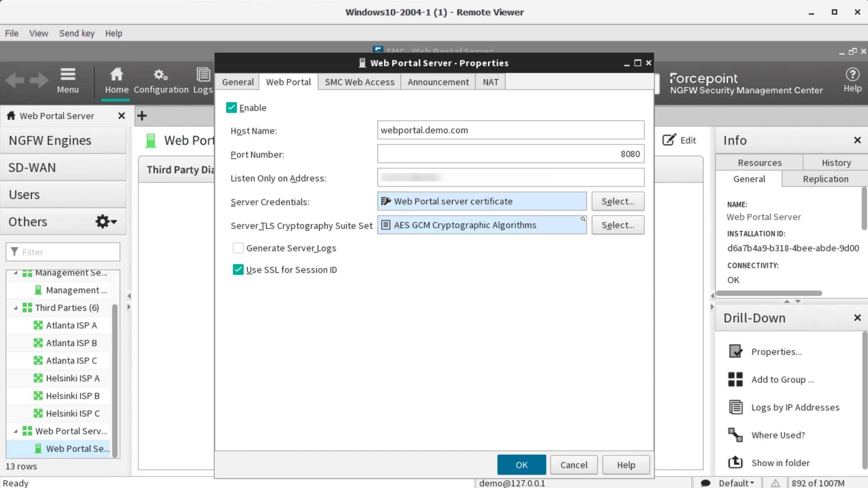Click the Edit pencil icon
Screen dimensions: 868x488
[x=670, y=140]
